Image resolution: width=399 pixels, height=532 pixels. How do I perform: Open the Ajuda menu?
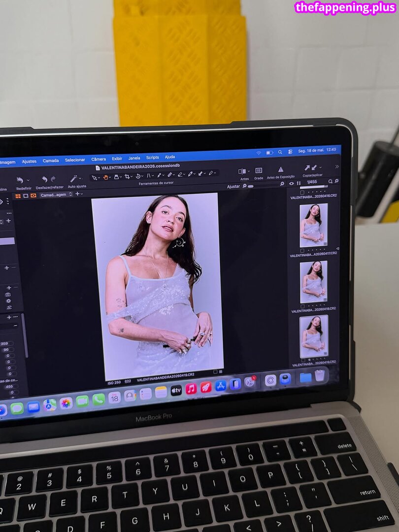[x=170, y=157]
